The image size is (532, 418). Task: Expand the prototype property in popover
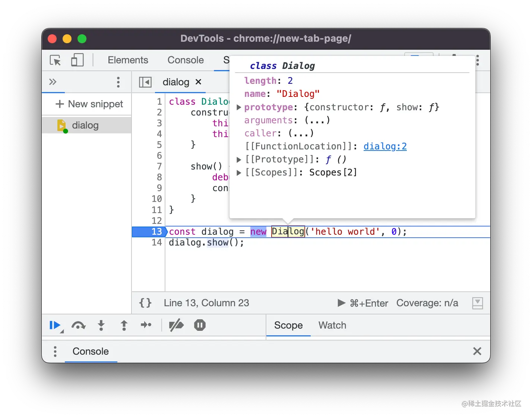click(239, 107)
